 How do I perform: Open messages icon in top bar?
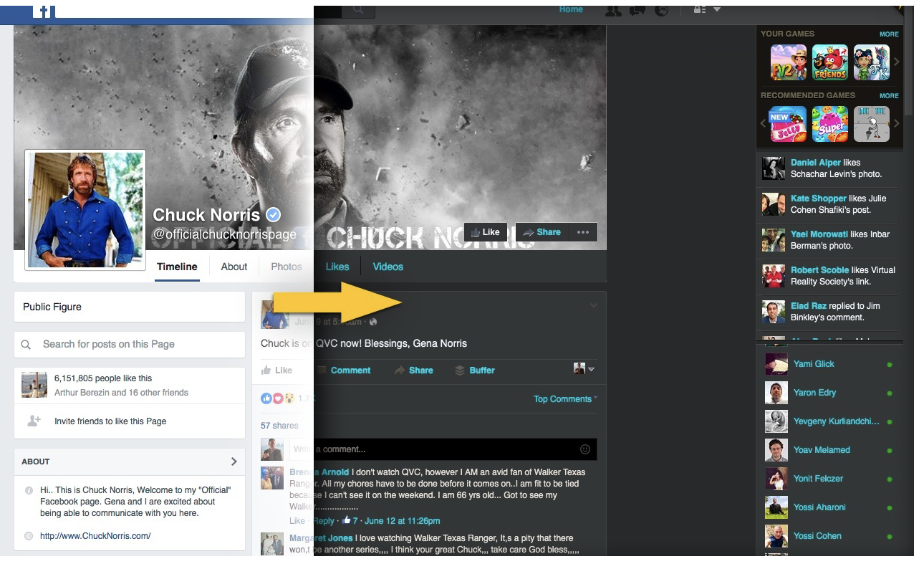click(637, 10)
